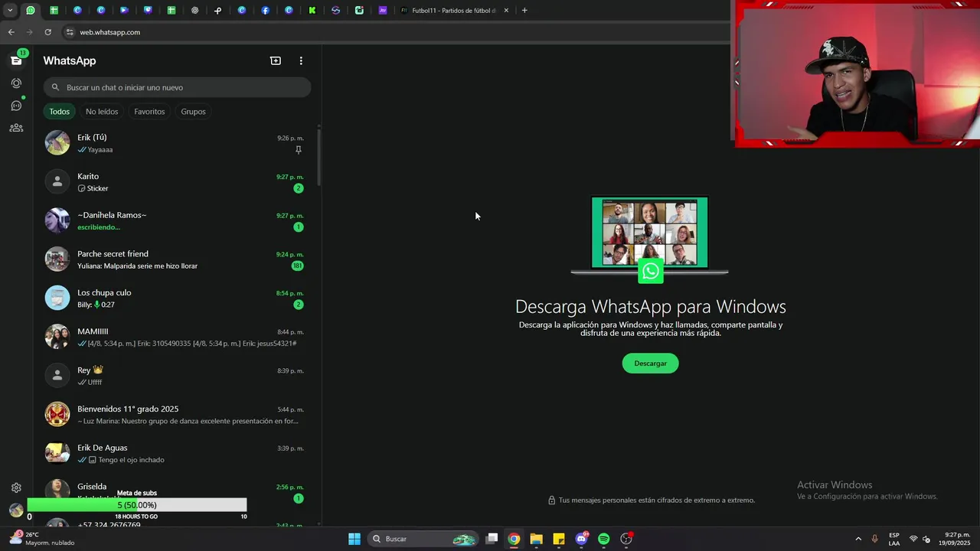Open the weather widget showing 26°C
The height and width of the screenshot is (551, 980).
coord(42,539)
